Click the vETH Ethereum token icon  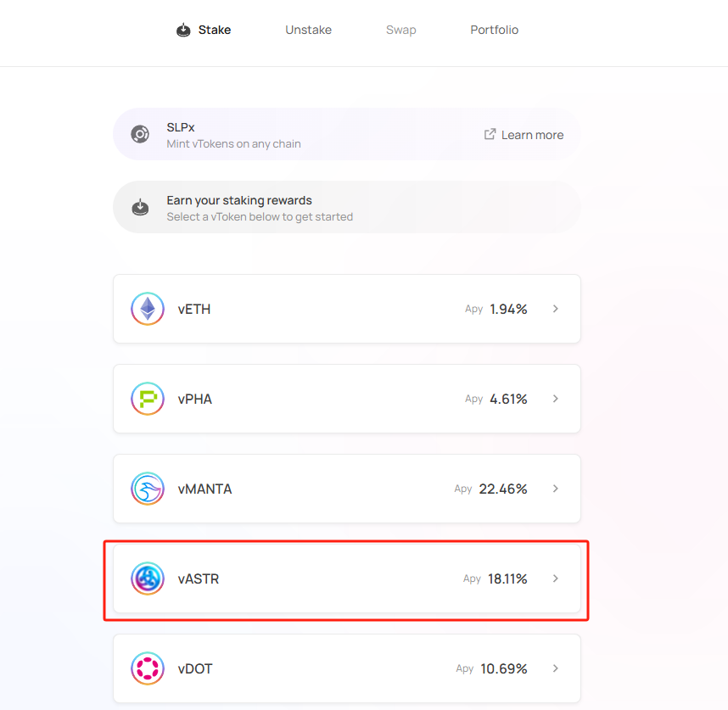pos(148,309)
